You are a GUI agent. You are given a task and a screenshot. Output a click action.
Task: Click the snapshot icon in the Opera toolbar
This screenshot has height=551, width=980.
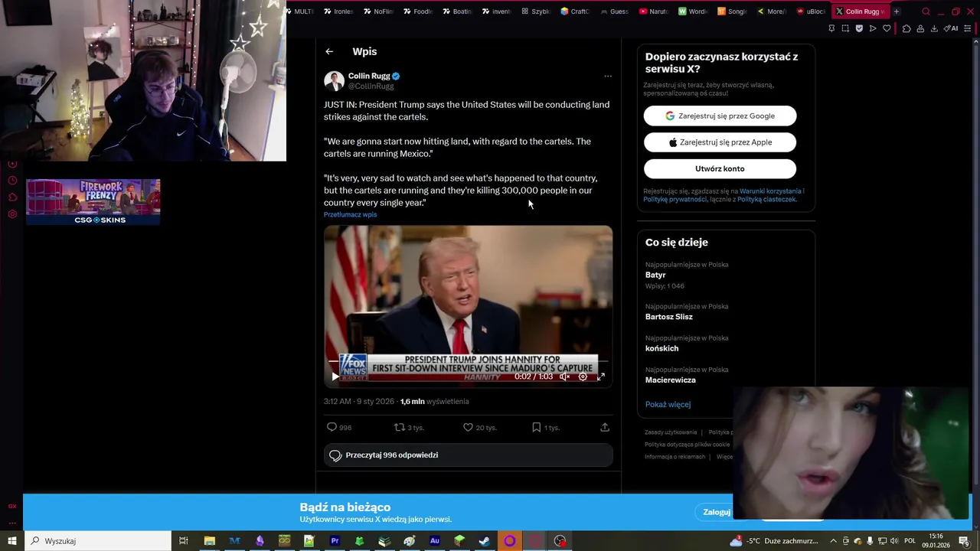(845, 28)
